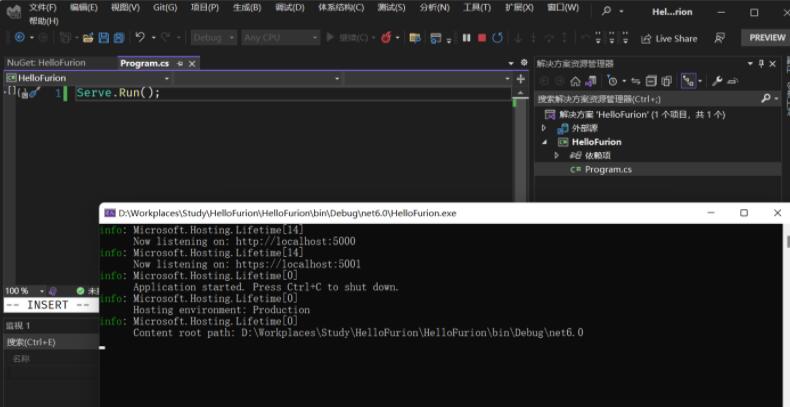Open the Properties wrench in Solution Explorer
This screenshot has width=790, height=407.
(x=717, y=81)
